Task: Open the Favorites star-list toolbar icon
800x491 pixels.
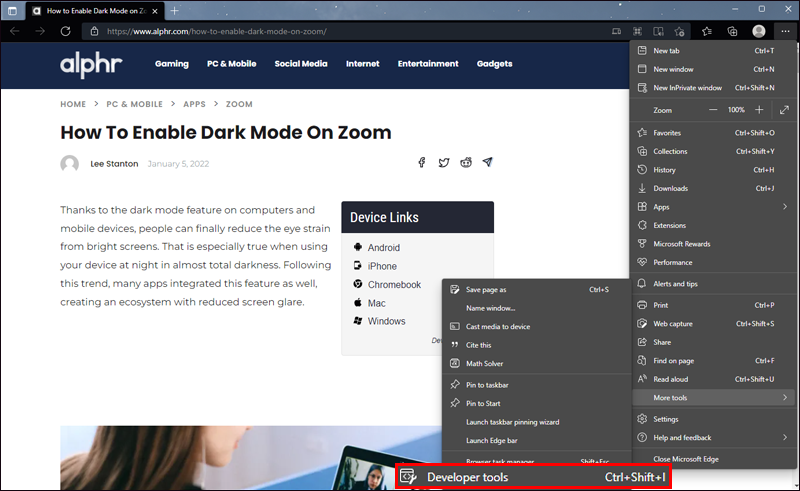Action: (x=707, y=31)
